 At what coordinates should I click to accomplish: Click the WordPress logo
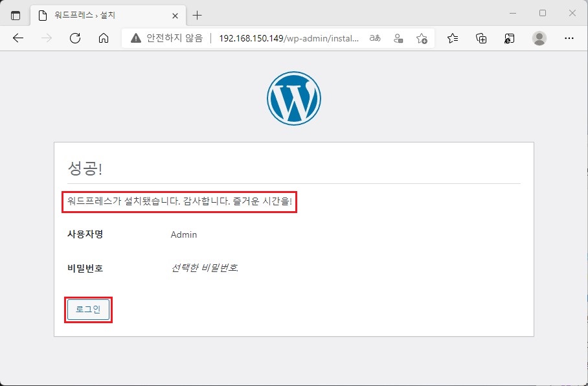pos(294,98)
